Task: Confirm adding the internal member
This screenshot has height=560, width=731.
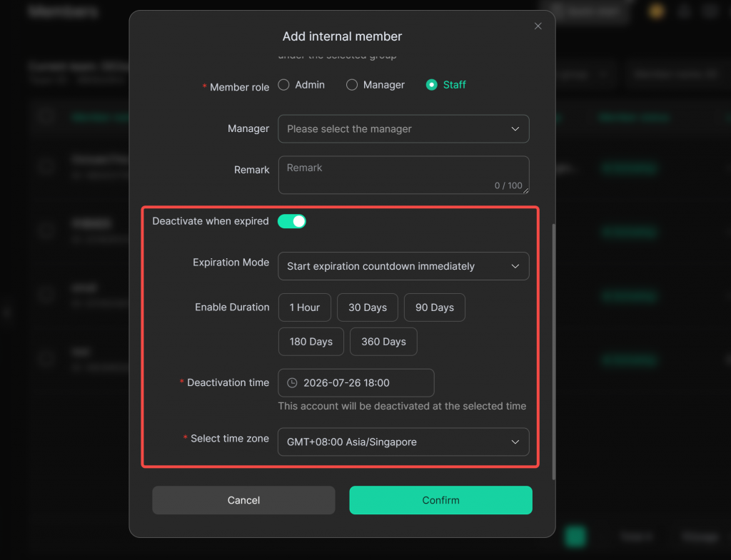Action: [x=440, y=500]
